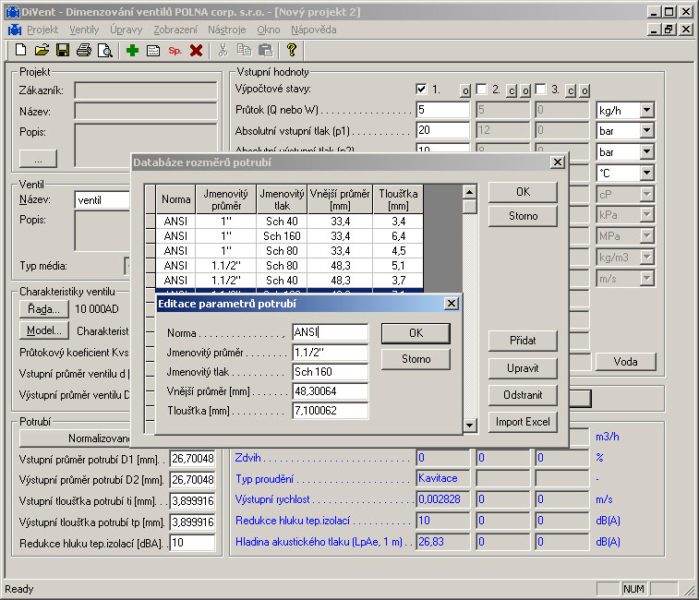The image size is (699, 600).
Task: Click the red X delete icon
Action: tap(196, 50)
